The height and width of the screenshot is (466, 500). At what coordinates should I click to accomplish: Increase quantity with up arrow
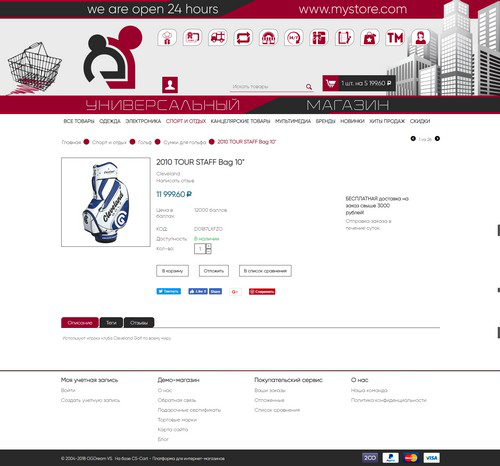coord(209,246)
